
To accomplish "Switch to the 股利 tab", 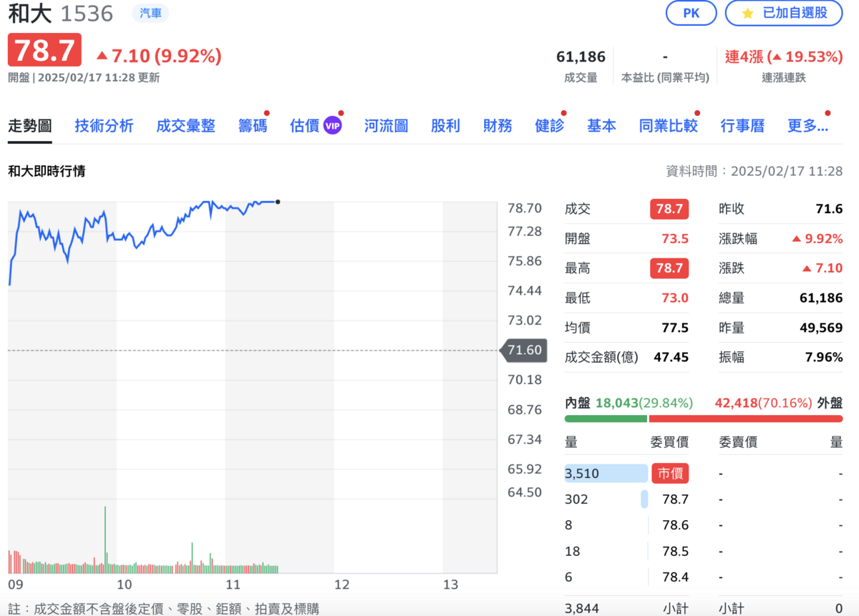I will [445, 124].
